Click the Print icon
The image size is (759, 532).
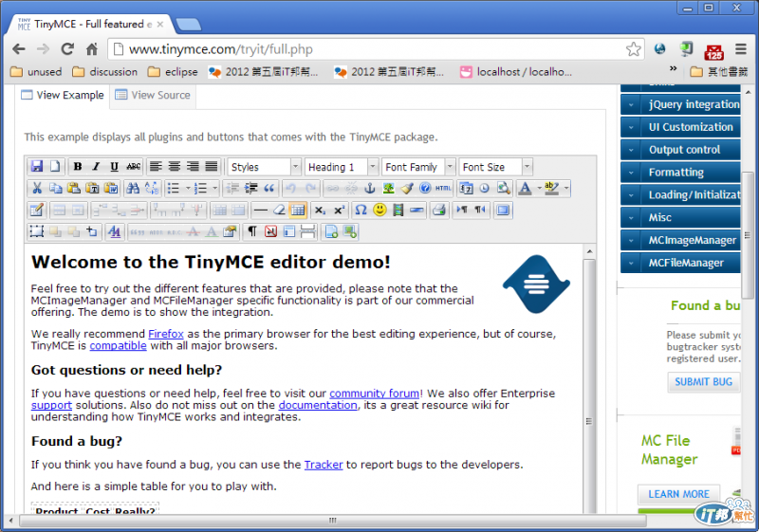click(x=439, y=210)
